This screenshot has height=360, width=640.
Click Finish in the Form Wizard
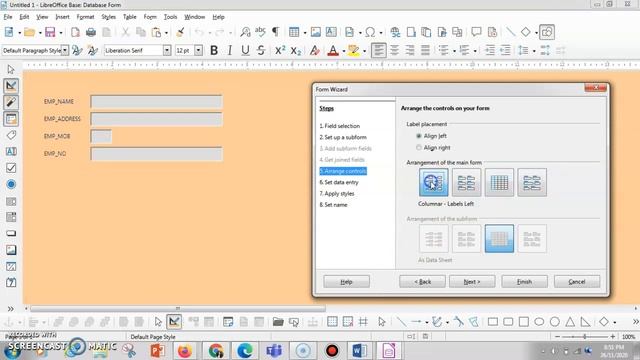524,282
